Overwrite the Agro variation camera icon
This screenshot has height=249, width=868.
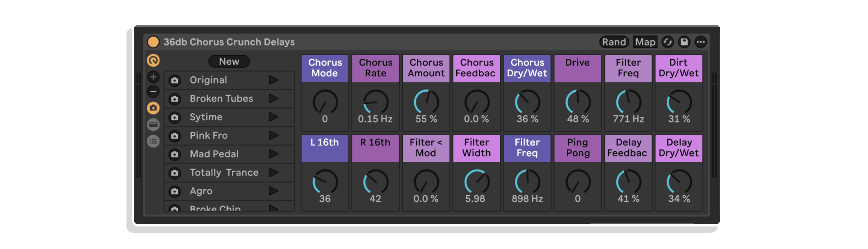(175, 192)
